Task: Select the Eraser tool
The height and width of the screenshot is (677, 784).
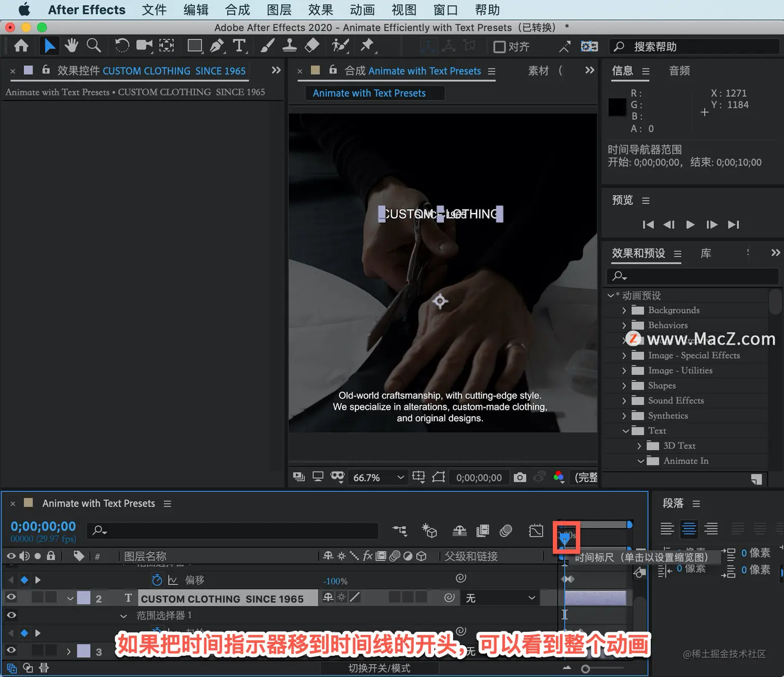Action: point(312,46)
